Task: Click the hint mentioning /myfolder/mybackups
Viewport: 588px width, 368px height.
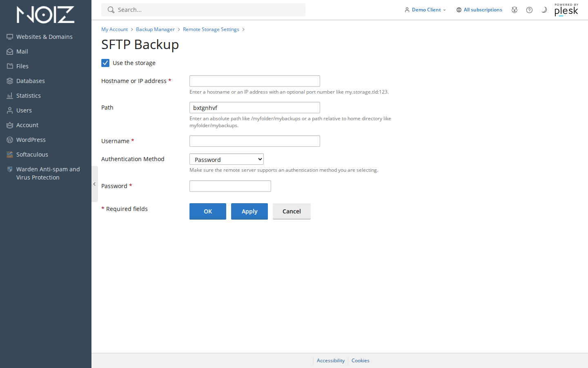Action: (290, 122)
